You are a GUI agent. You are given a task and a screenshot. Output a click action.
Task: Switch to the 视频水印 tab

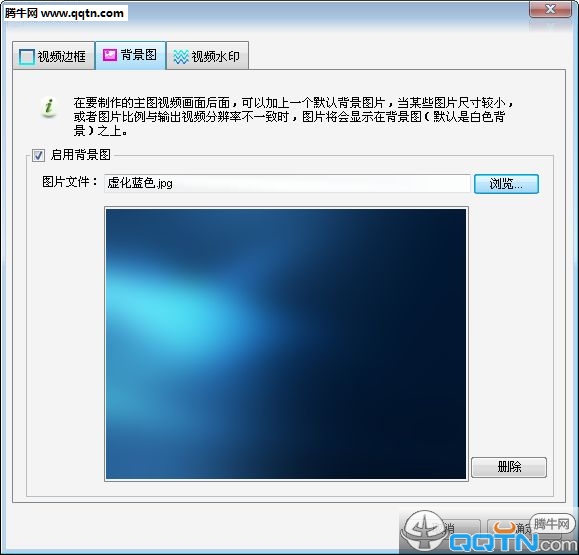[208, 56]
